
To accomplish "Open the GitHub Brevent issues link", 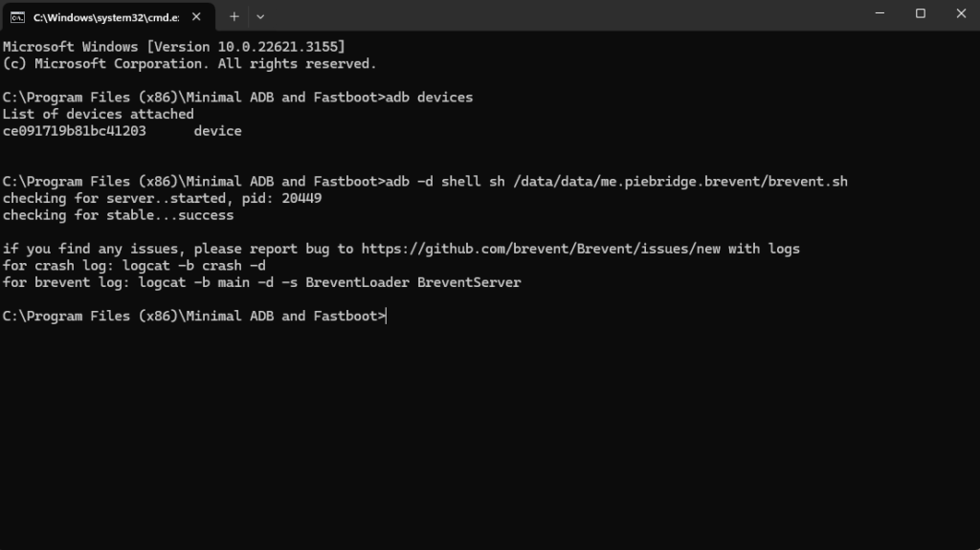I will [x=540, y=249].
